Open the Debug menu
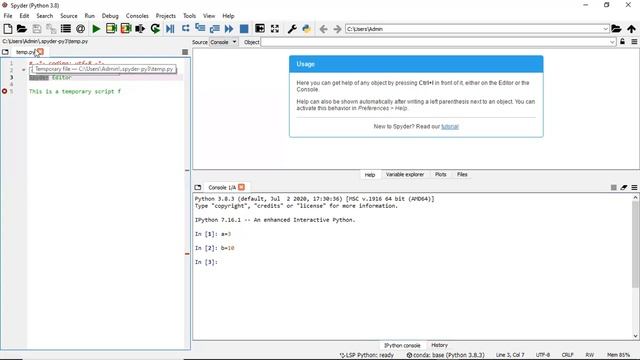Viewport: 640px width, 360px height. tap(110, 16)
